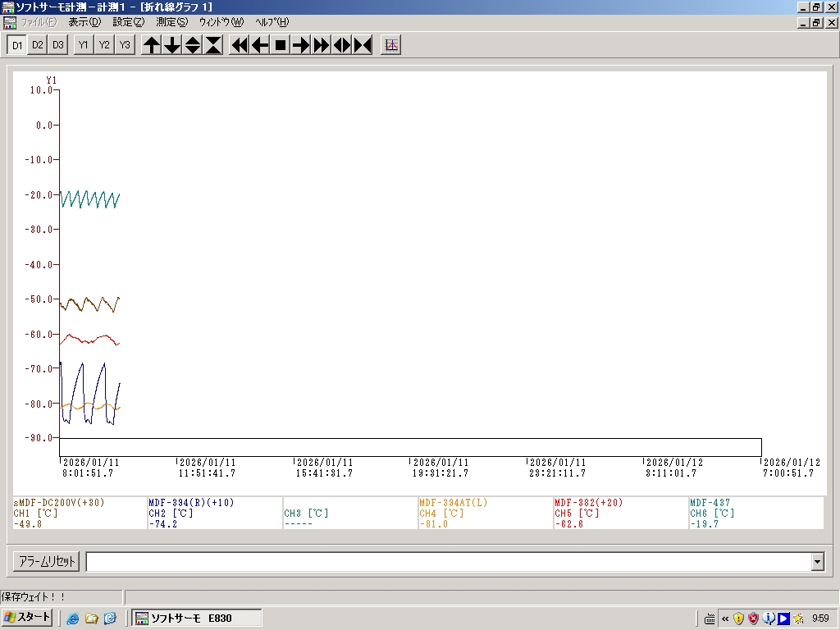Jump back fast with double left arrow
The width and height of the screenshot is (840, 630).
coord(239,45)
